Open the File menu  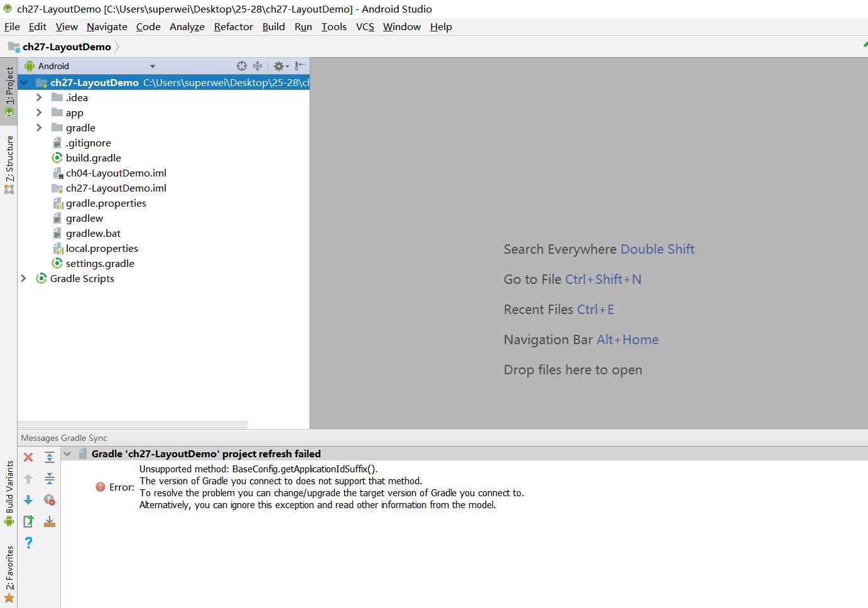coord(12,26)
